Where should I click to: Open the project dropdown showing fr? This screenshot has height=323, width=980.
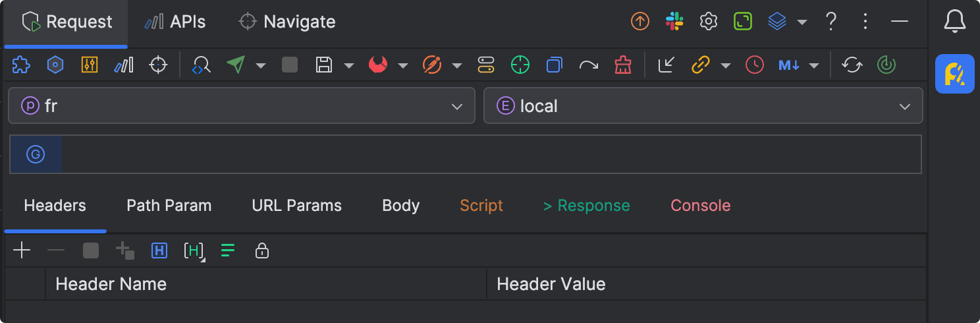tap(242, 105)
